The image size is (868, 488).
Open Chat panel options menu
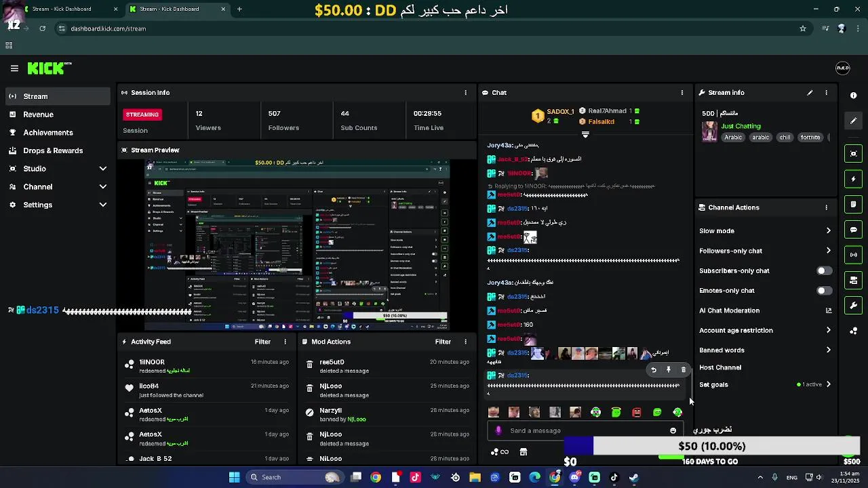(682, 93)
